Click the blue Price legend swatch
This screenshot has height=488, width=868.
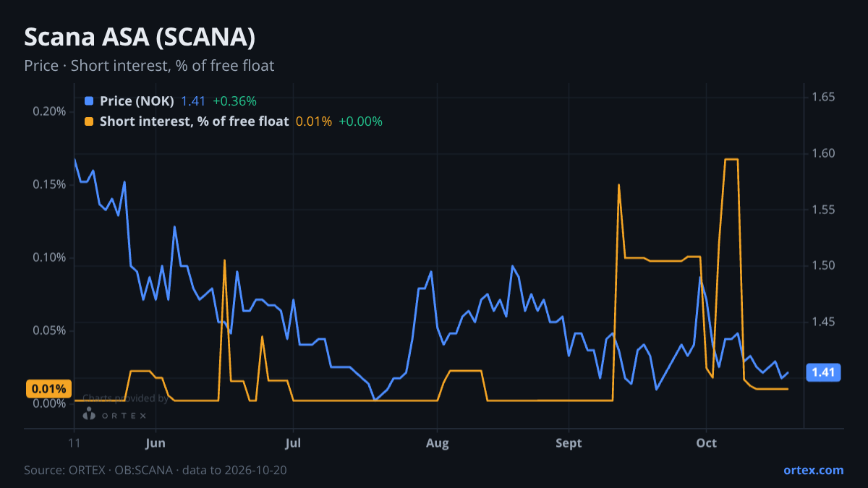pyautogui.click(x=89, y=101)
